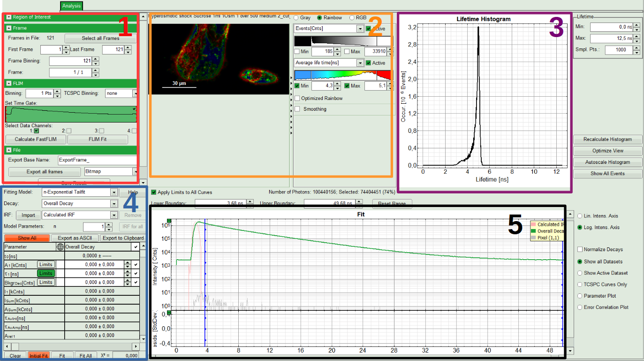Collapse the File section header arrow
Image resolution: width=644 pixels, height=361 pixels.
8,150
